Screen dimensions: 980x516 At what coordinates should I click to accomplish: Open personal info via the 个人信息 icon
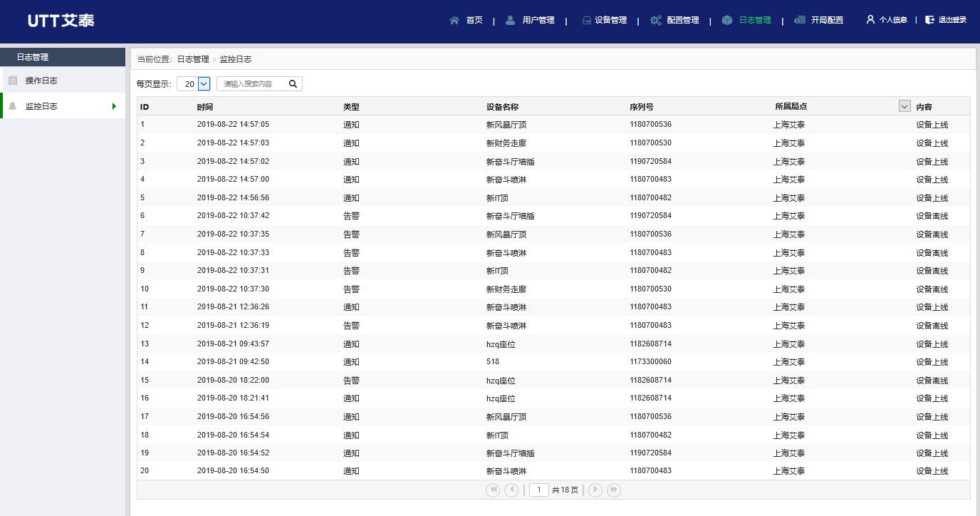click(869, 20)
